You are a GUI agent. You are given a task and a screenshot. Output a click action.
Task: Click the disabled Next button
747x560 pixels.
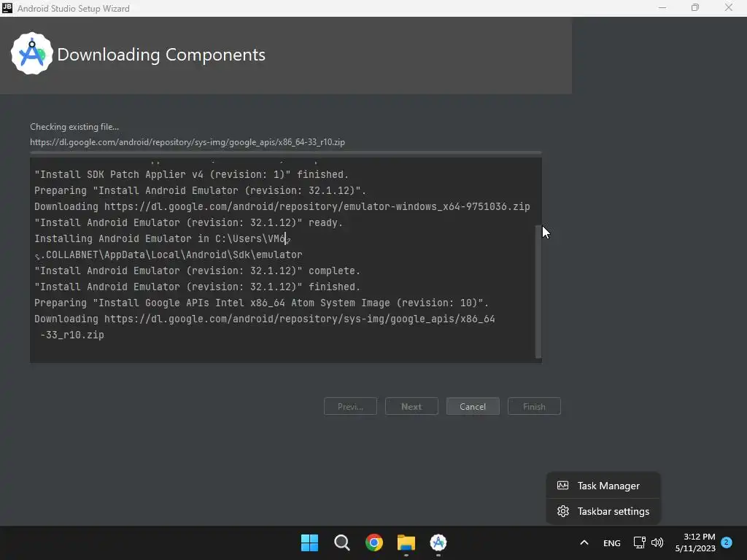tap(411, 406)
